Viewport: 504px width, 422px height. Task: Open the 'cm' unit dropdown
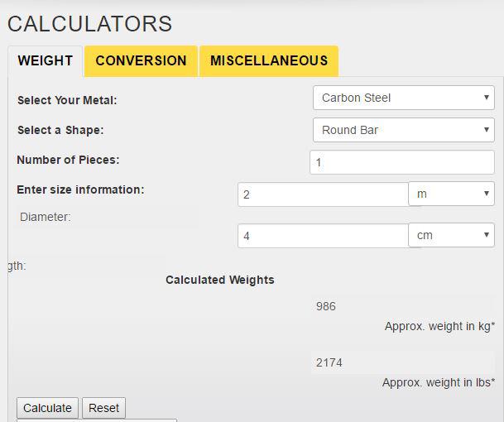tap(451, 235)
